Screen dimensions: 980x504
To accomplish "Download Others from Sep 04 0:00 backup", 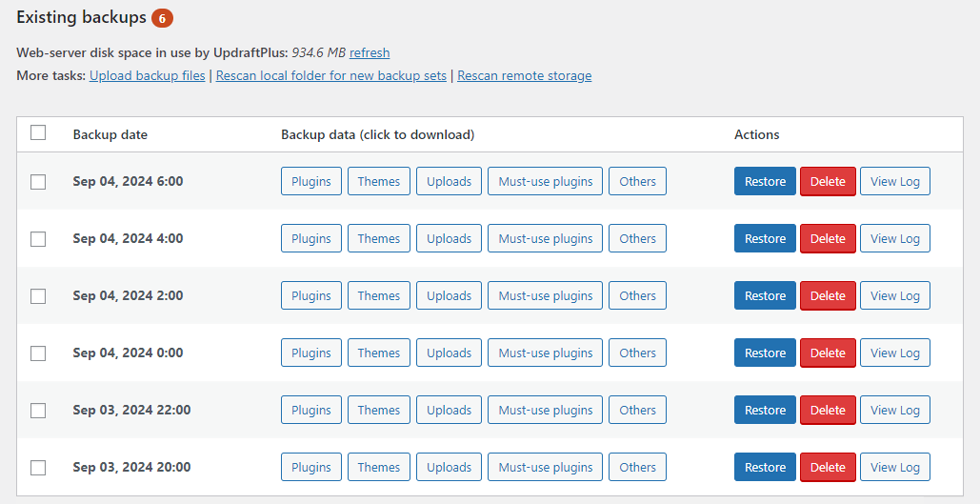I will point(637,353).
